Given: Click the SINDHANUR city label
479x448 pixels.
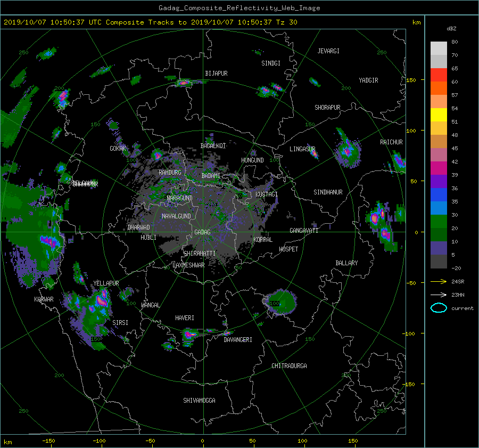Looking at the screenshot, I should 328,192.
